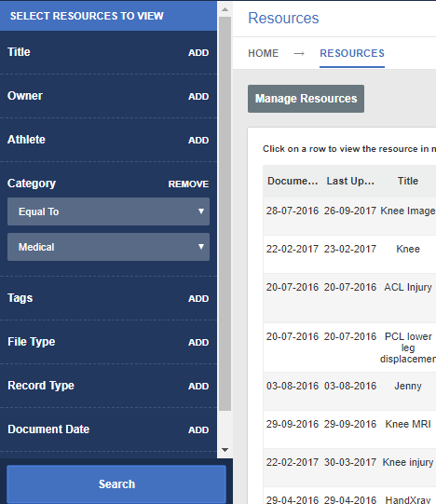Add the Athlete filter
This screenshot has width=436, height=504.
coord(198,140)
